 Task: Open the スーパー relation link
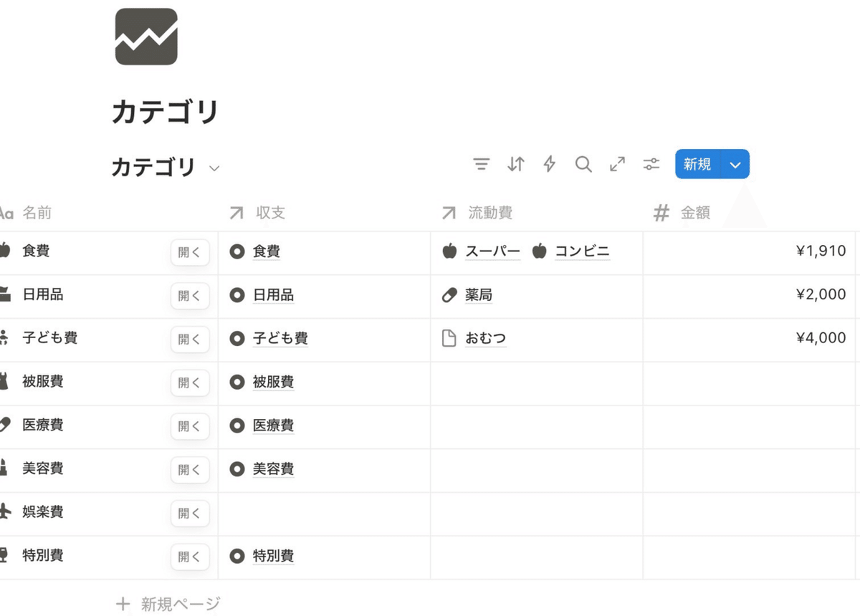(492, 251)
